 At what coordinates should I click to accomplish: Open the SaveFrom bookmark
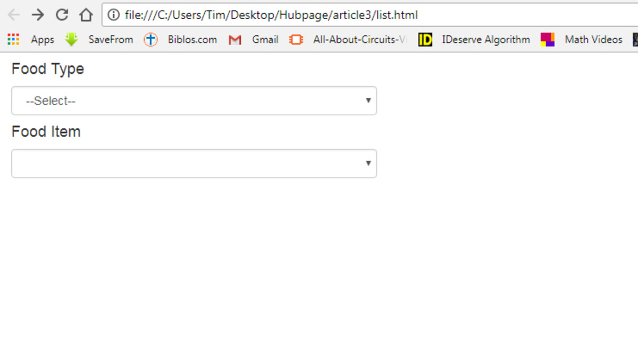click(110, 39)
